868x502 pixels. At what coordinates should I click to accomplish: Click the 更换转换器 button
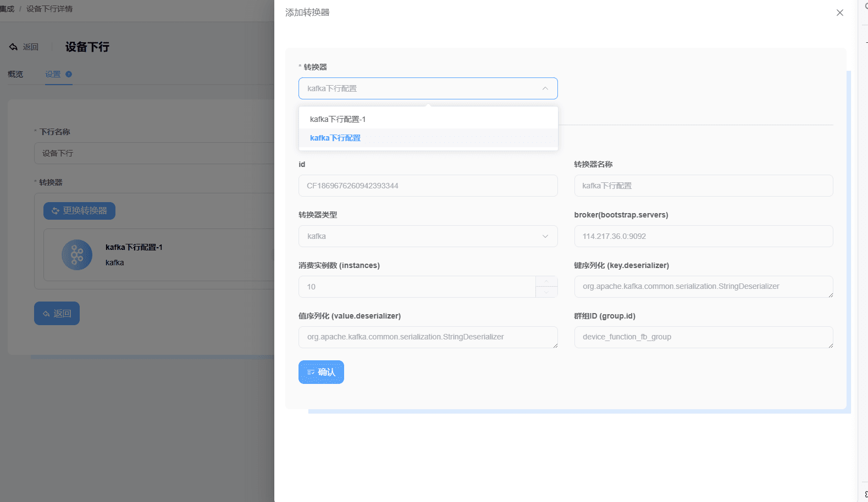point(79,211)
